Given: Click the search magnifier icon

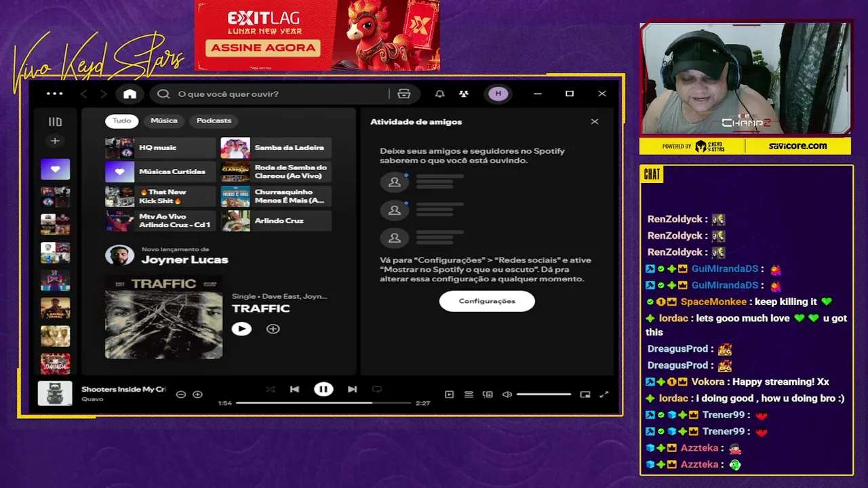Looking at the screenshot, I should 163,94.
